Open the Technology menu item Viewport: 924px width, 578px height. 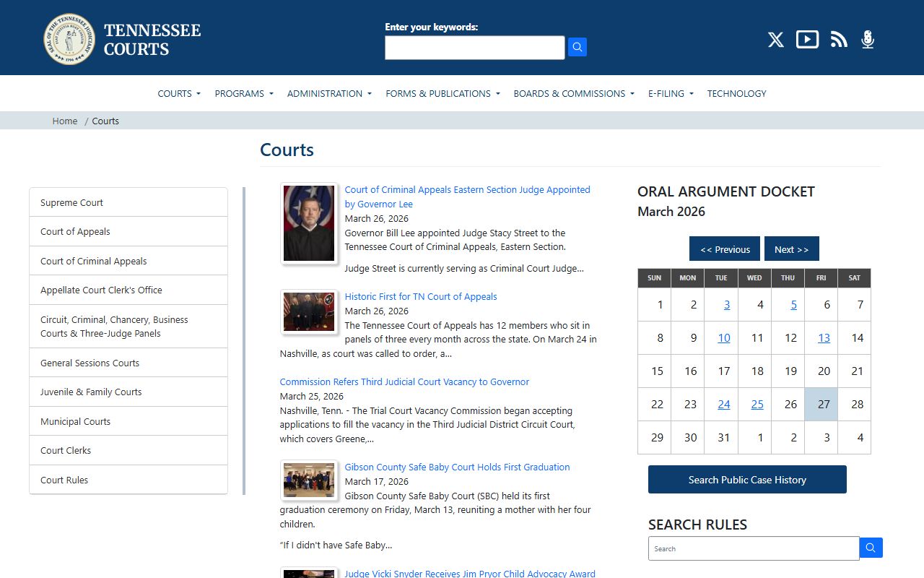[736, 93]
